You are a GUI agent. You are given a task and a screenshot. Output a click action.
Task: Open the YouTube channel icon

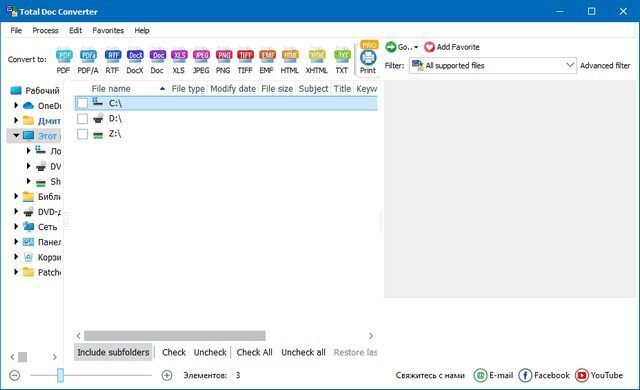click(581, 375)
